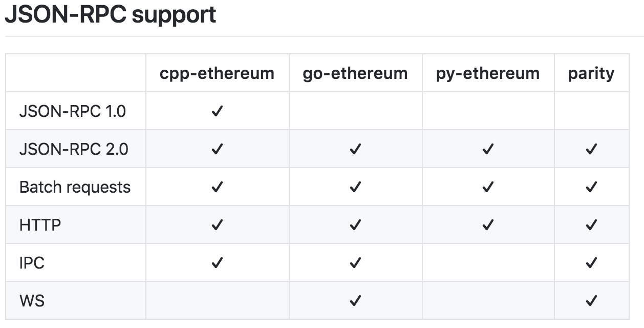Click the go-ethereum column header

355,73
